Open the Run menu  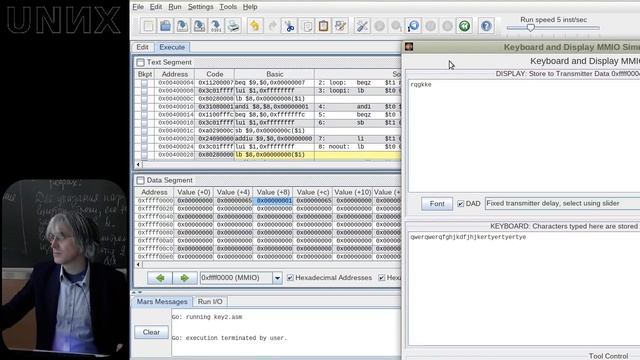pyautogui.click(x=175, y=7)
